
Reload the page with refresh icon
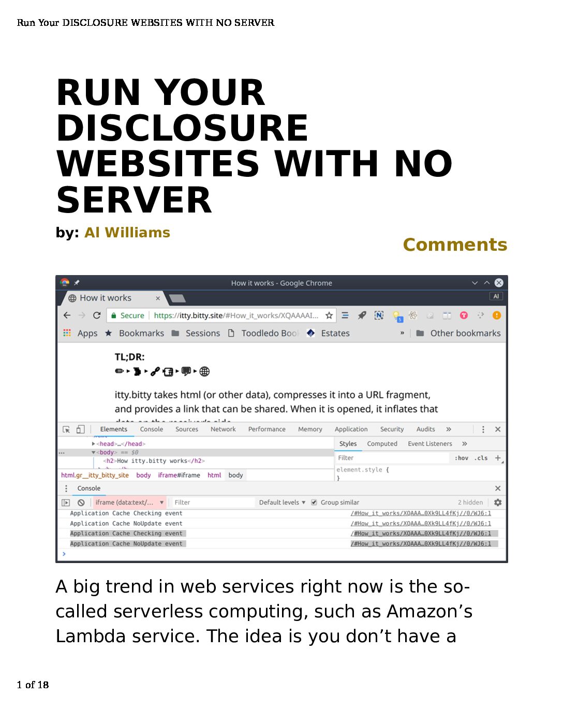click(97, 315)
